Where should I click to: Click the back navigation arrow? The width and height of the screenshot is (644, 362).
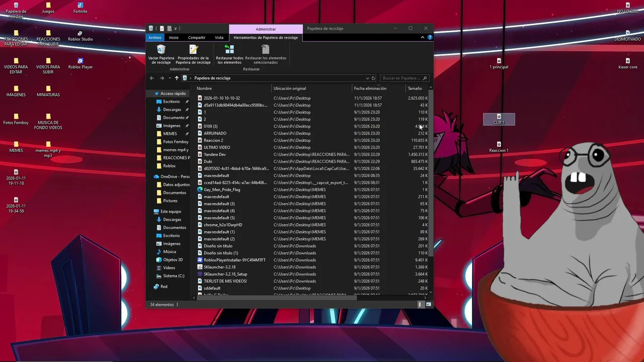pos(152,78)
